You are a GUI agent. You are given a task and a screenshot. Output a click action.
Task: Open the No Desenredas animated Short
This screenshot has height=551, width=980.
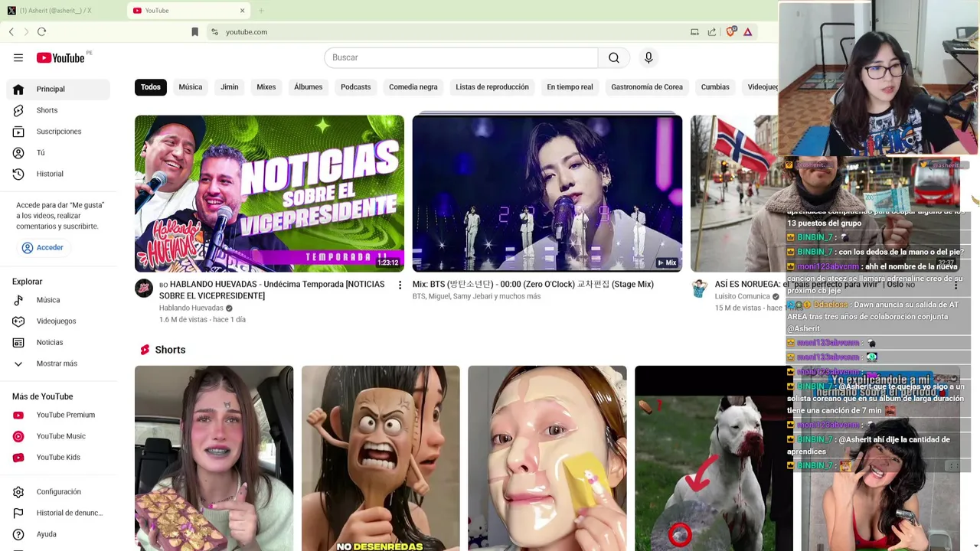pos(381,458)
